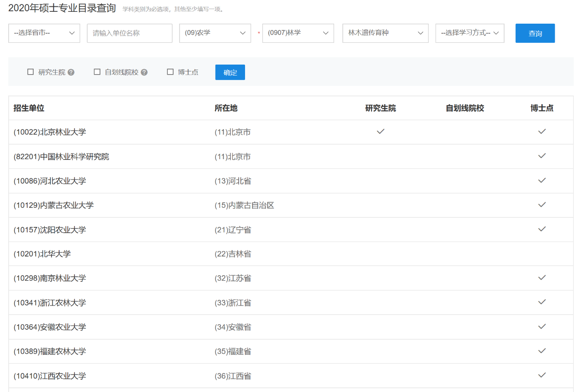This screenshot has width=576, height=392.
Task: Click the institution name input field
Action: point(130,33)
